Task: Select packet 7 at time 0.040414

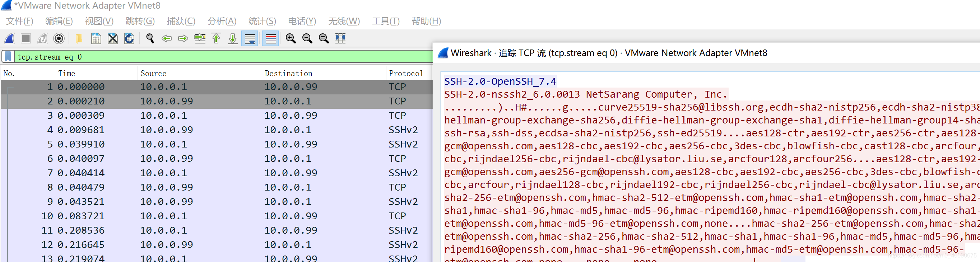Action: pos(217,173)
